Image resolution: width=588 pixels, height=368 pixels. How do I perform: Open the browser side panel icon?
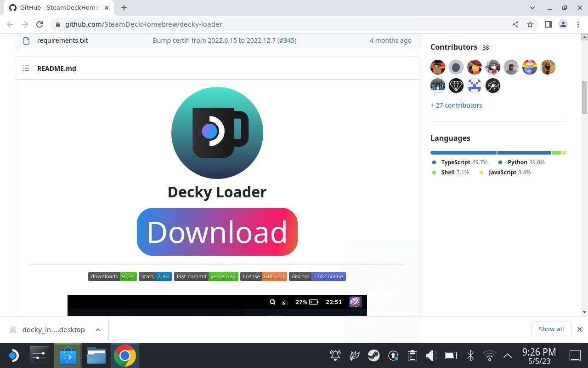pyautogui.click(x=548, y=24)
